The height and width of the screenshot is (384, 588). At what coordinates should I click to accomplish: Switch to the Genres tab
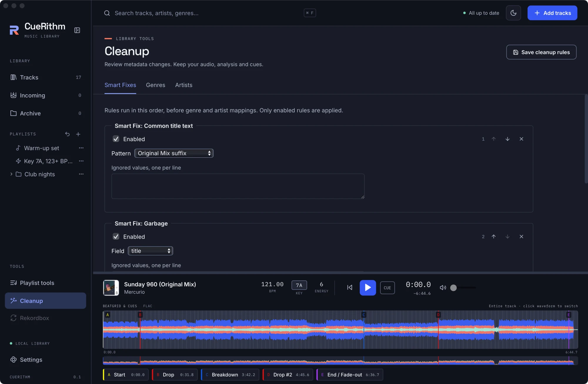point(156,85)
